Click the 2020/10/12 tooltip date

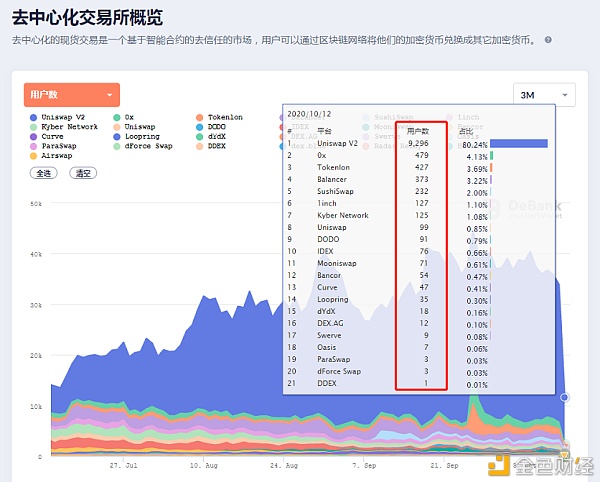(309, 114)
